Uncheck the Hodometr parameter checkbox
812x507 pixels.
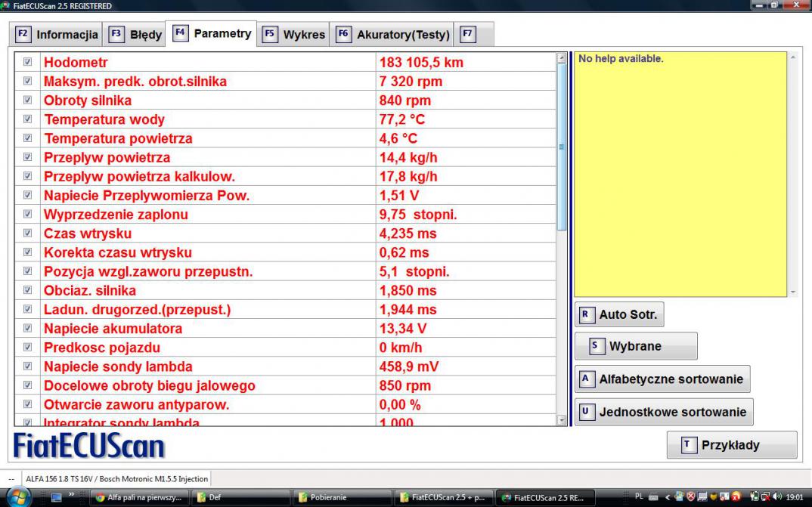coord(28,62)
